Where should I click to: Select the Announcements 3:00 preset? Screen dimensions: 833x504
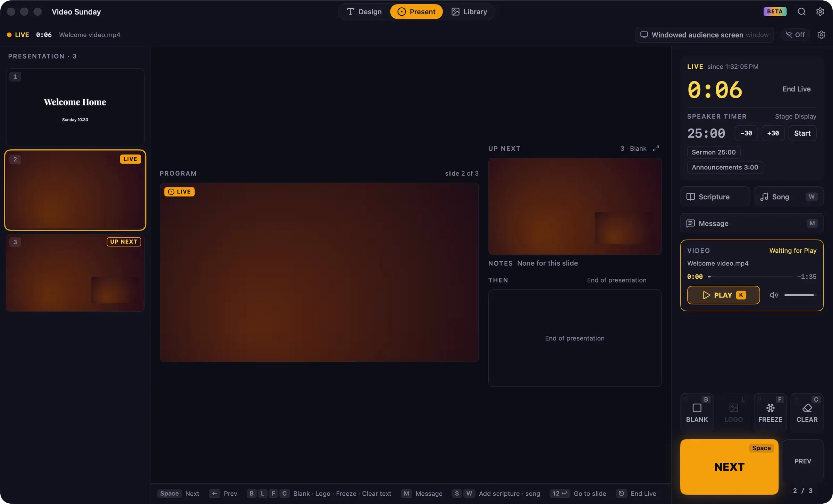point(725,167)
